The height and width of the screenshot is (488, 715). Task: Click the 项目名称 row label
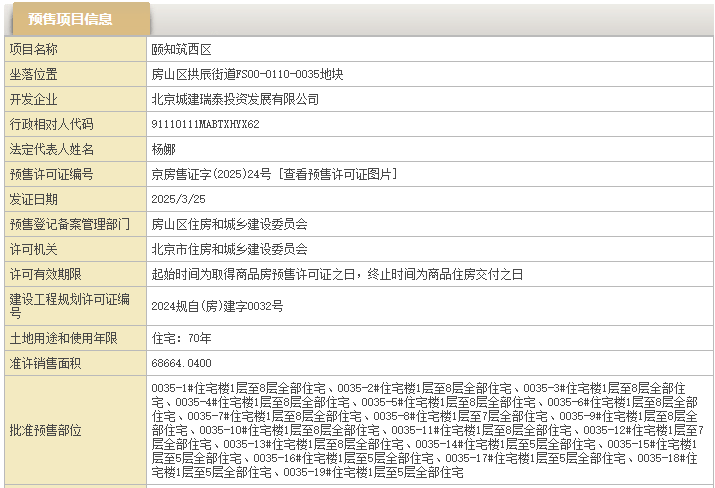coord(34,49)
